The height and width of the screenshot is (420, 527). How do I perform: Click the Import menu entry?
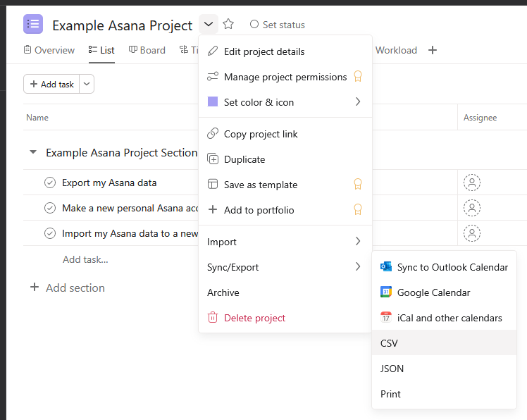pos(285,242)
